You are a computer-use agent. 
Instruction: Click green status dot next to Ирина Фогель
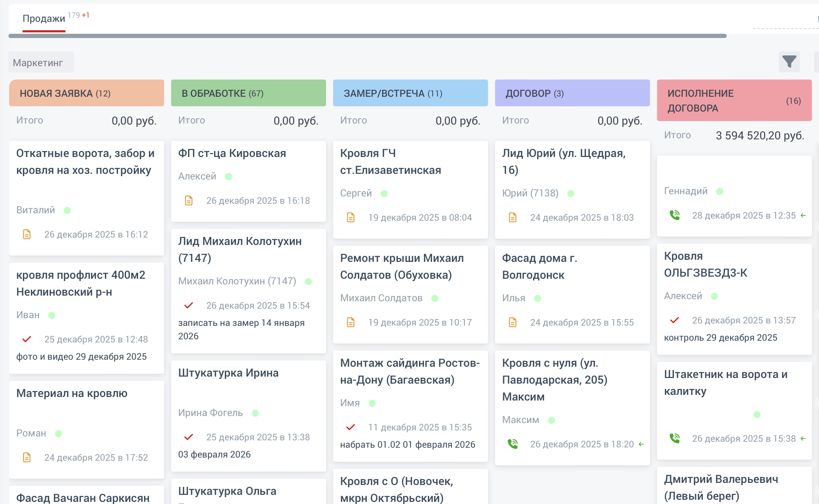(255, 413)
